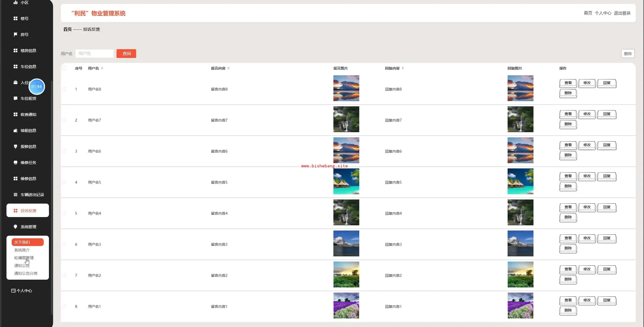Check the checkbox for 用户名8 row

(64, 89)
